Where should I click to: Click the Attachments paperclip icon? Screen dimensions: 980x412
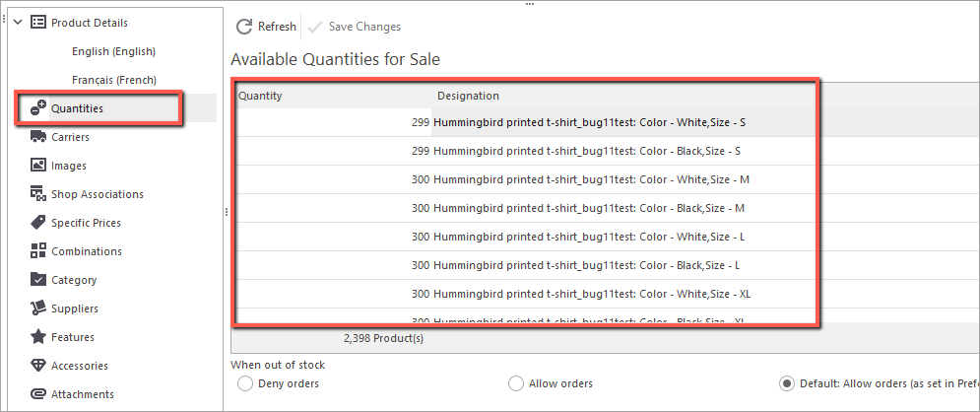pos(38,394)
